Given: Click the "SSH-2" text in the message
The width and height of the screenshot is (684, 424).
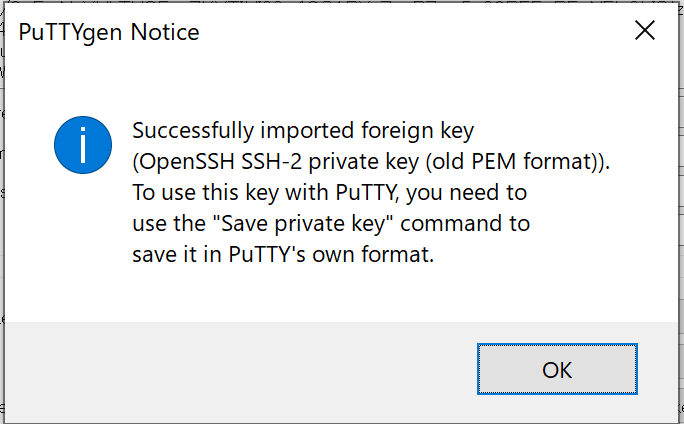Looking at the screenshot, I should [x=264, y=161].
